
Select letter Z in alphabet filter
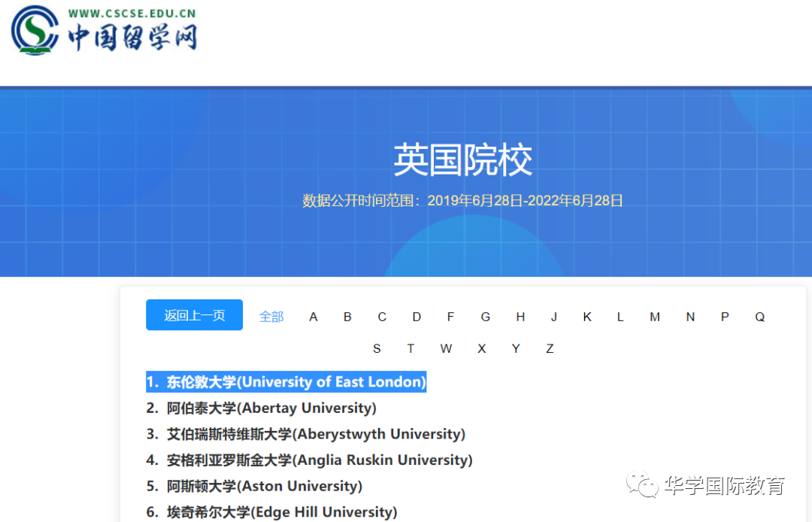pos(550,348)
